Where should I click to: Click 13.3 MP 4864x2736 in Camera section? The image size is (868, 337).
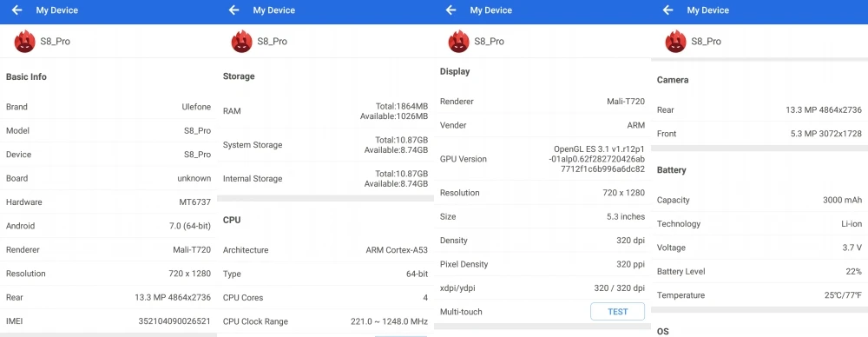(x=824, y=109)
